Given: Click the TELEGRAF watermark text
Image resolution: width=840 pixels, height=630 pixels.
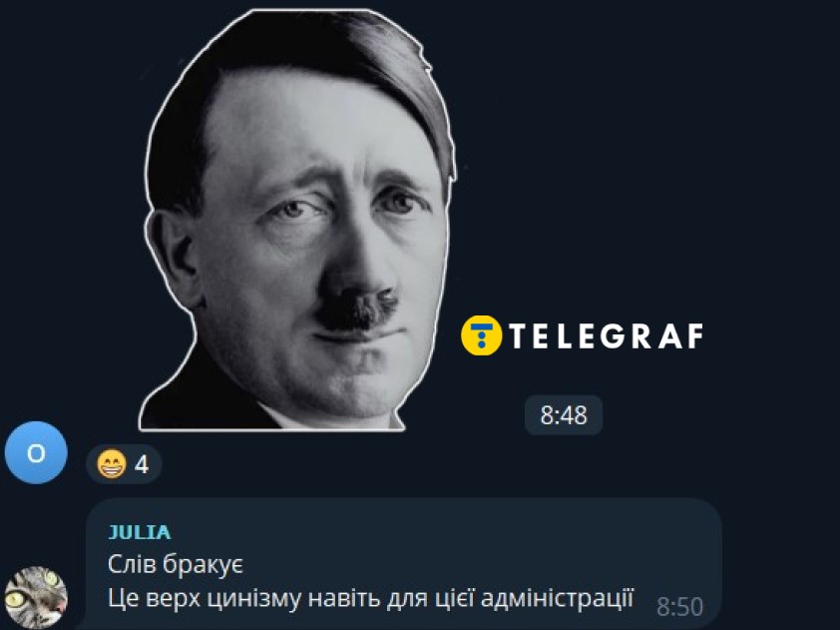Looking at the screenshot, I should (x=606, y=336).
